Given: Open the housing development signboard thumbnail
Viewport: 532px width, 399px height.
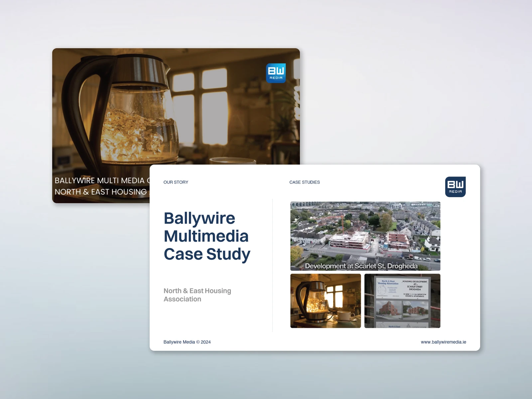Looking at the screenshot, I should (x=402, y=301).
